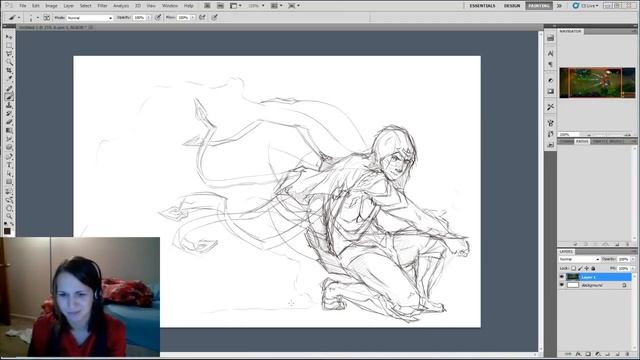Toggle lock all

(593, 268)
